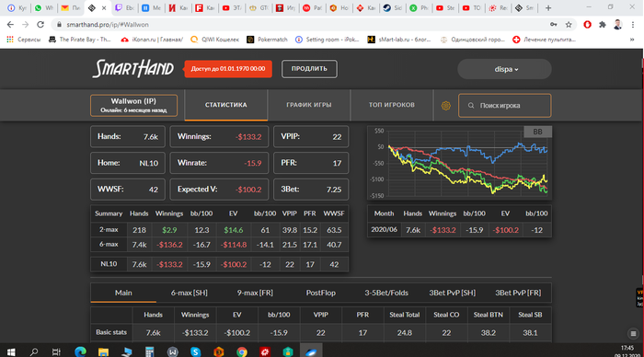Open the saved passwords key icon
The height and width of the screenshot is (357, 644).
(x=554, y=25)
